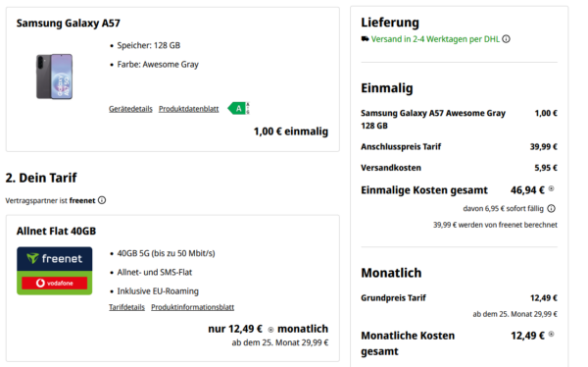Click footnote icon beside monthly total 12,49 €
The image size is (588, 367).
551,334
